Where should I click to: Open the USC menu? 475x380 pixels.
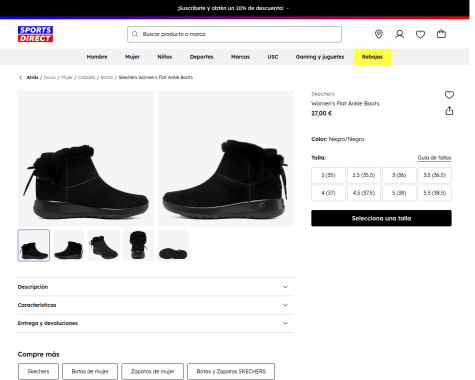point(273,57)
